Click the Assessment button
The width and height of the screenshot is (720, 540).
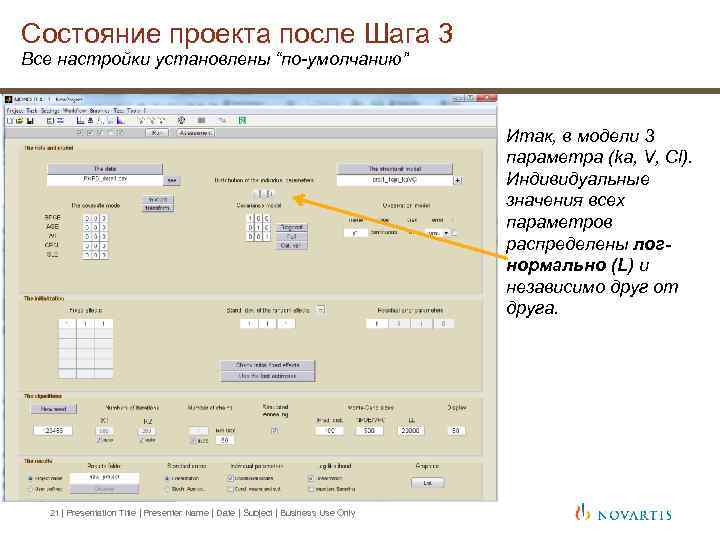click(x=196, y=133)
